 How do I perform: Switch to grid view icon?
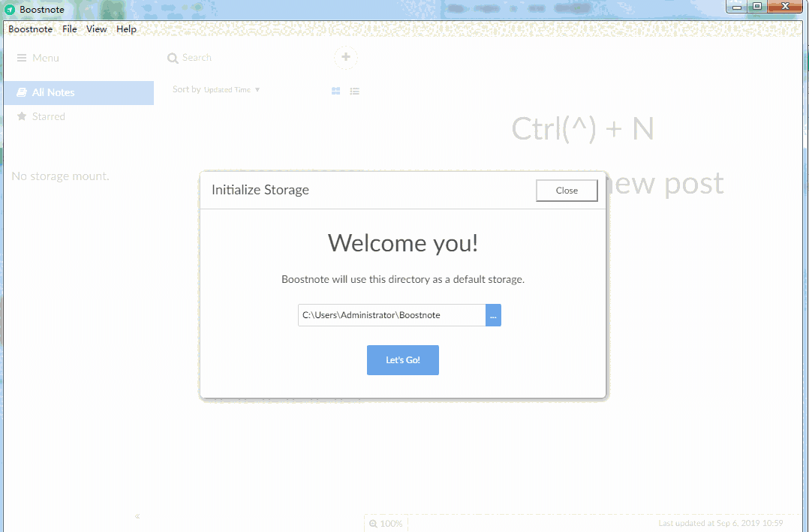point(335,91)
